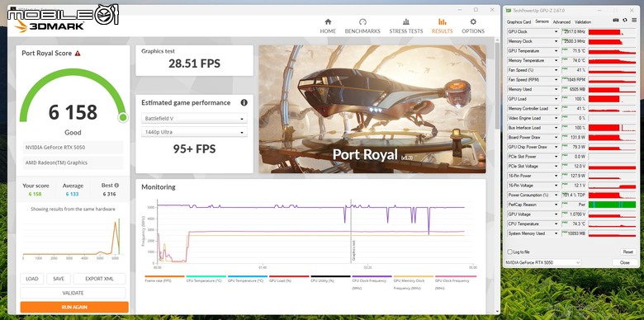Open 3DMark OPTIONS
Screen dimensions: 644x320
pyautogui.click(x=473, y=26)
